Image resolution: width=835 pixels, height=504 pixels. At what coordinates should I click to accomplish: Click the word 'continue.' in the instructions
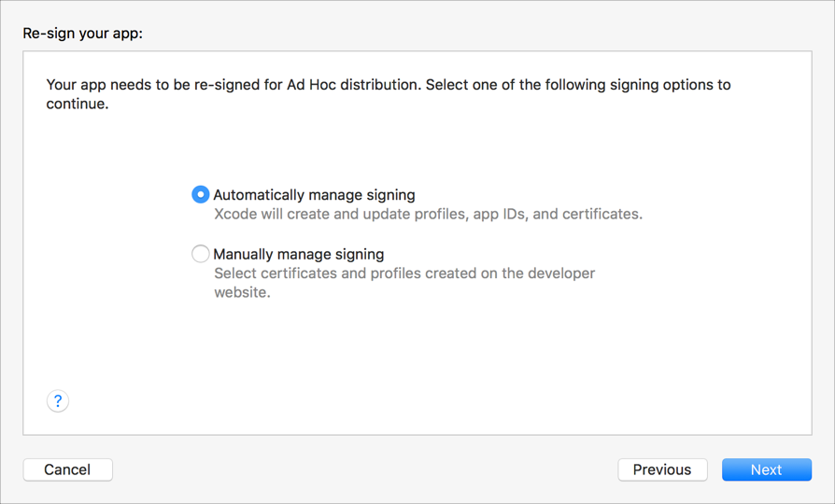(x=78, y=105)
